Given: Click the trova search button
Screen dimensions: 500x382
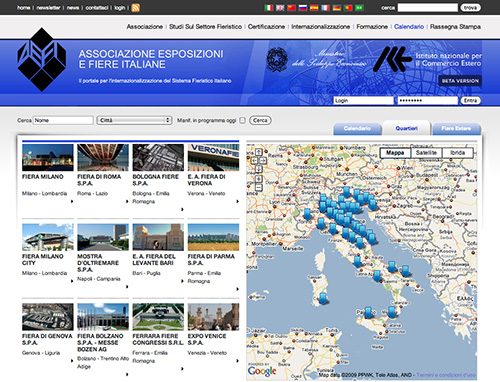Looking at the screenshot, I should [470, 8].
